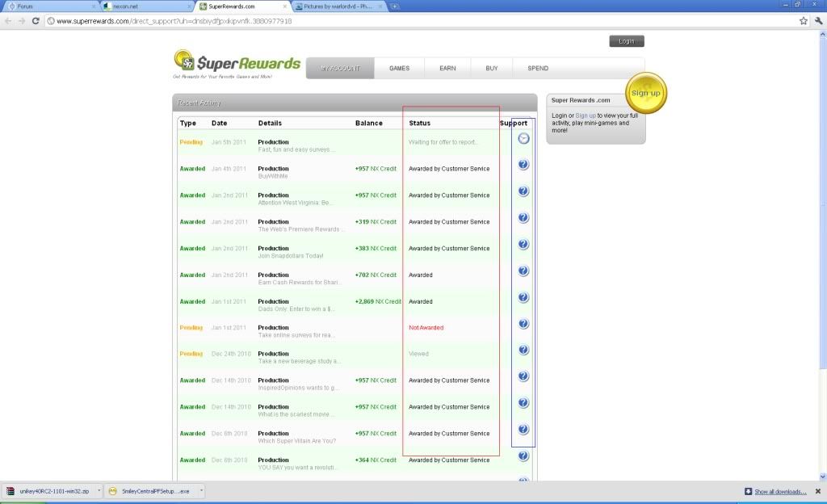This screenshot has height=504, width=827.
Task: Open support help icon for beverage study row
Action: pyautogui.click(x=523, y=350)
